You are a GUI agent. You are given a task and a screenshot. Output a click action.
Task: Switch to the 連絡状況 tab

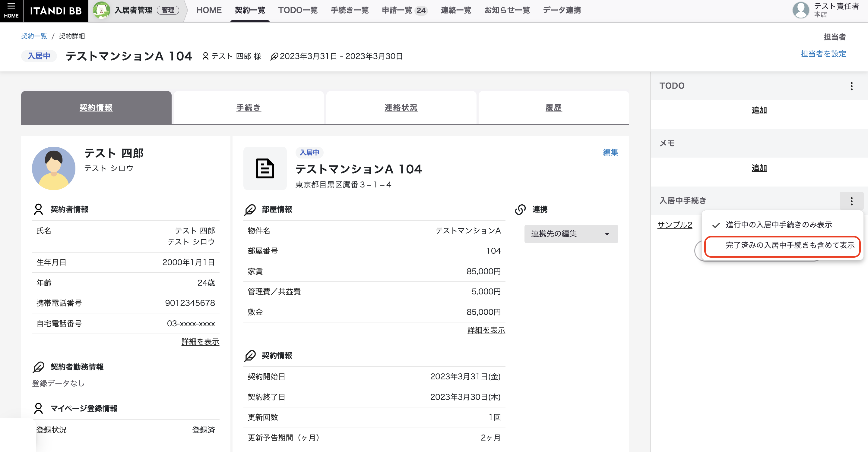coord(401,108)
